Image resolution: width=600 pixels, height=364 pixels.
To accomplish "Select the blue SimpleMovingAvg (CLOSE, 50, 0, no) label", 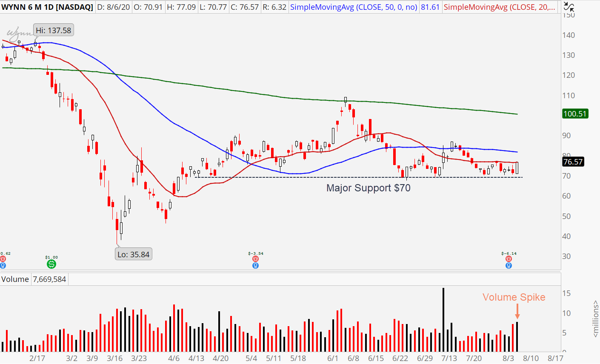I will click(x=354, y=7).
